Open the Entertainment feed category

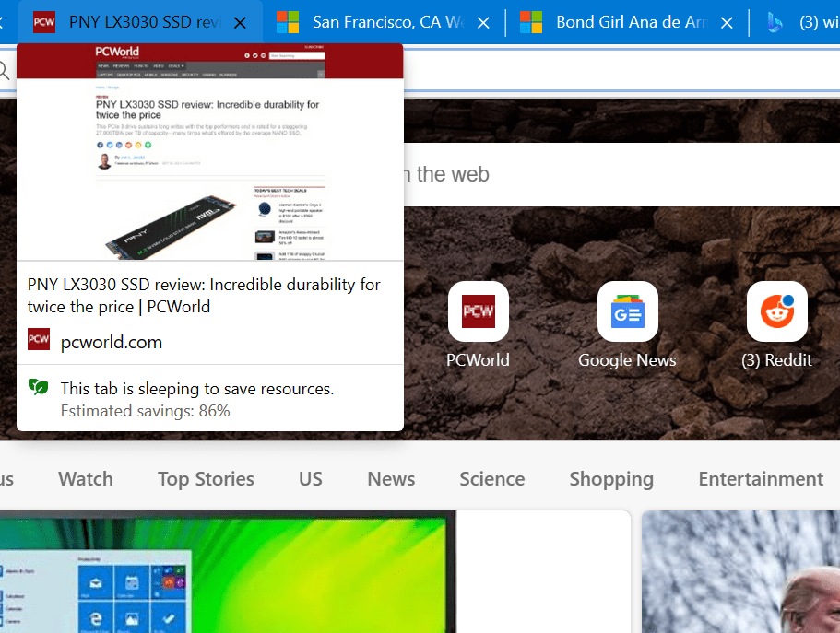pyautogui.click(x=761, y=479)
